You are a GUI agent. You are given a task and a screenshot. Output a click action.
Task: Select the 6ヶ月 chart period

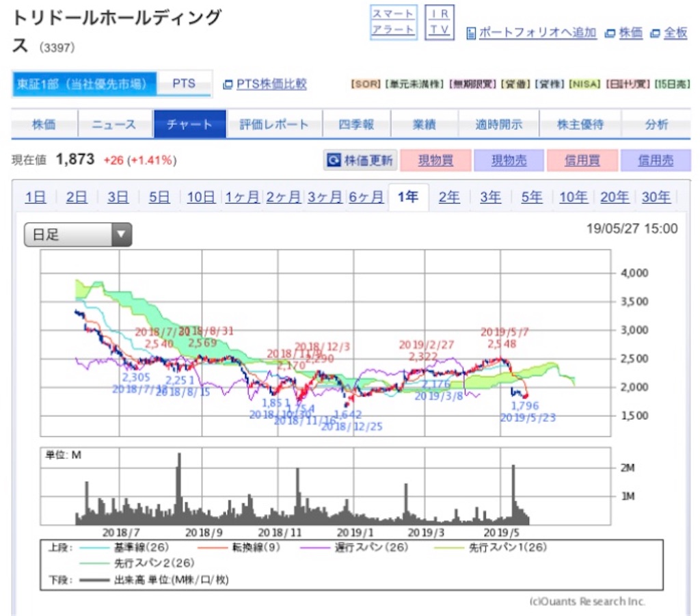coord(366,197)
